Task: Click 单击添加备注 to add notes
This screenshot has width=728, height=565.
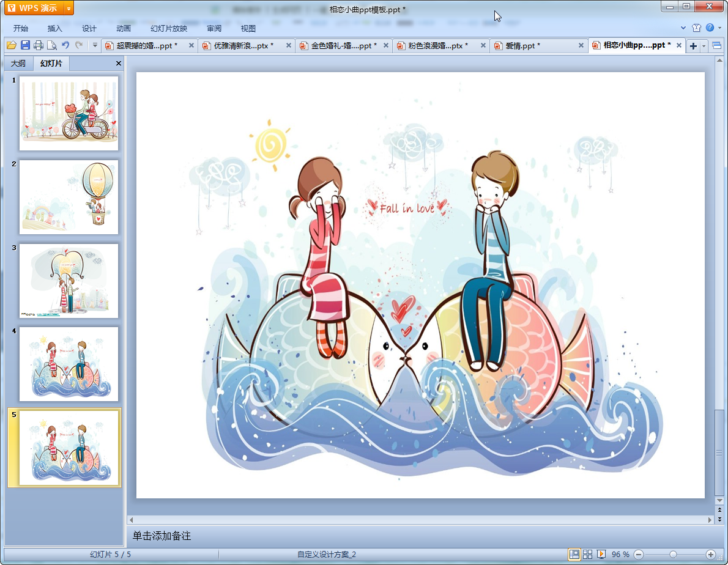Action: pyautogui.click(x=162, y=536)
